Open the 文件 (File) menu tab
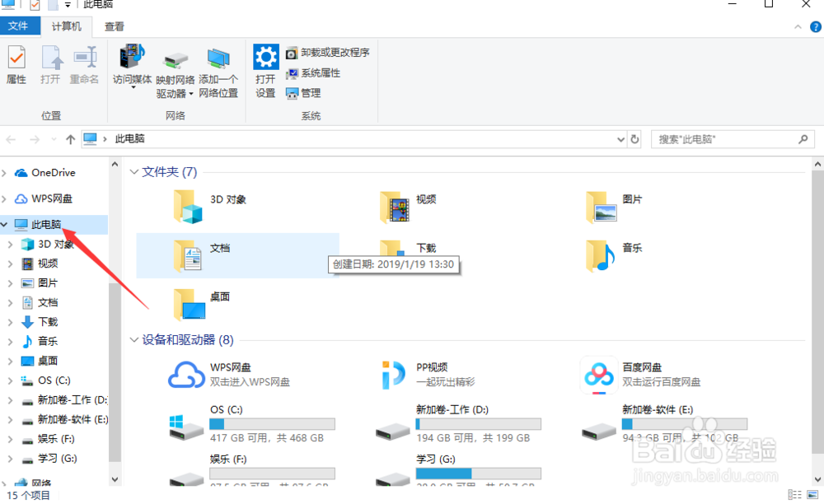The height and width of the screenshot is (504, 824). [18, 26]
